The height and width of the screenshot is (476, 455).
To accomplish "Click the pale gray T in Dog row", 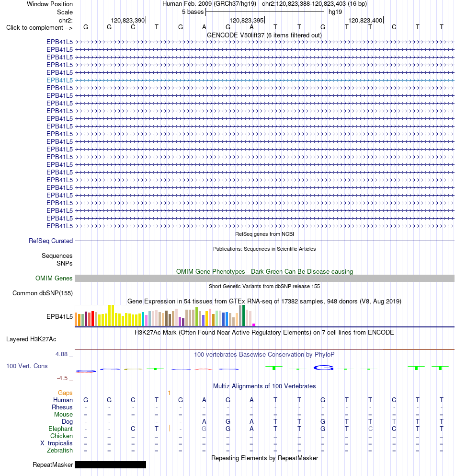I will pos(394,421).
